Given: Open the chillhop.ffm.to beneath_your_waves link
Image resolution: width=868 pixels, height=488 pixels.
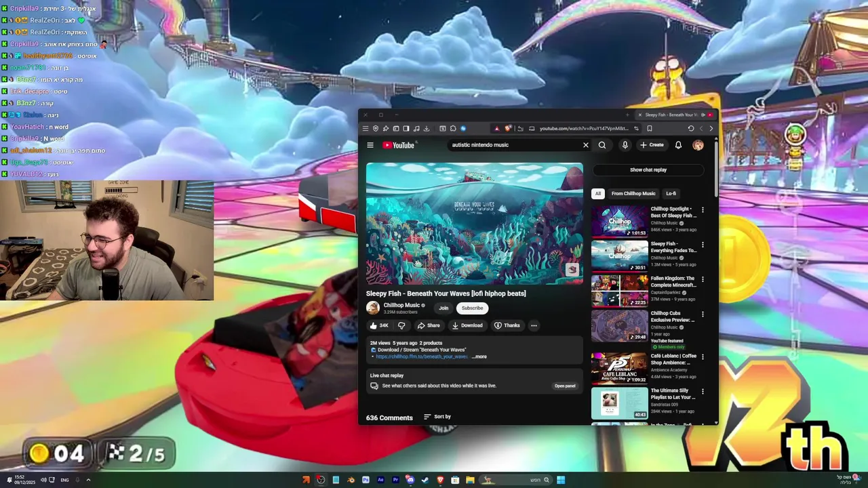Looking at the screenshot, I should pos(422,357).
